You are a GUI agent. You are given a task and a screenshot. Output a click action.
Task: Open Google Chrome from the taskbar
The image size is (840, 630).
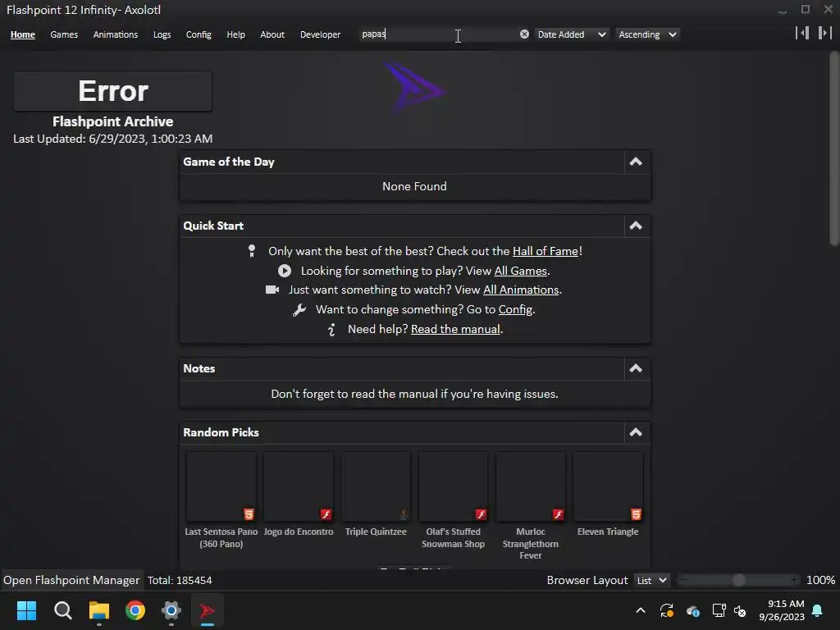point(135,610)
